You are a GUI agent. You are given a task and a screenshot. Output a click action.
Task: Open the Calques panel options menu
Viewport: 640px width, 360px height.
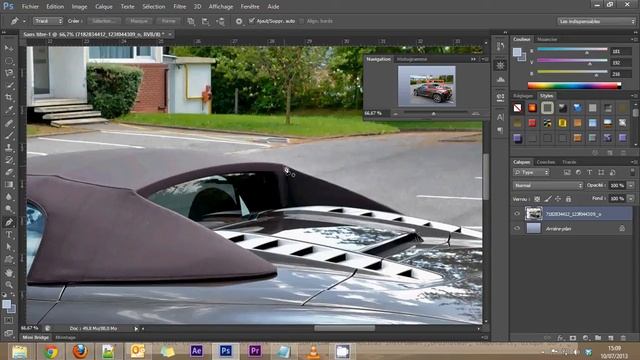634,162
